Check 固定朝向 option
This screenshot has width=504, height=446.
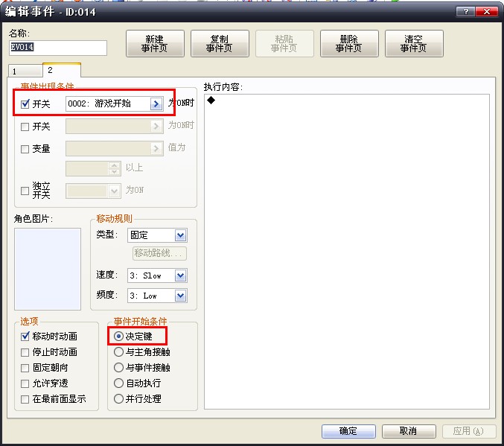[25, 368]
